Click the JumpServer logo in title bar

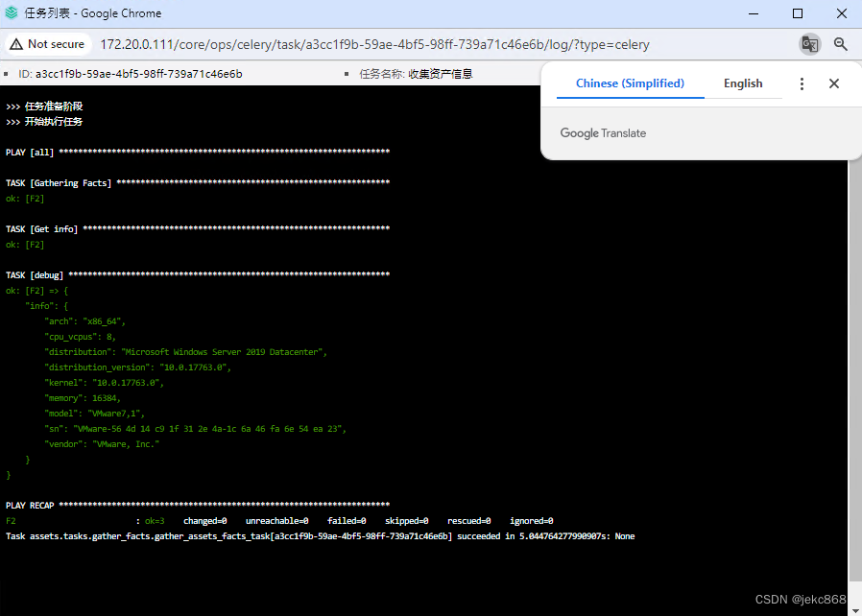pyautogui.click(x=12, y=12)
